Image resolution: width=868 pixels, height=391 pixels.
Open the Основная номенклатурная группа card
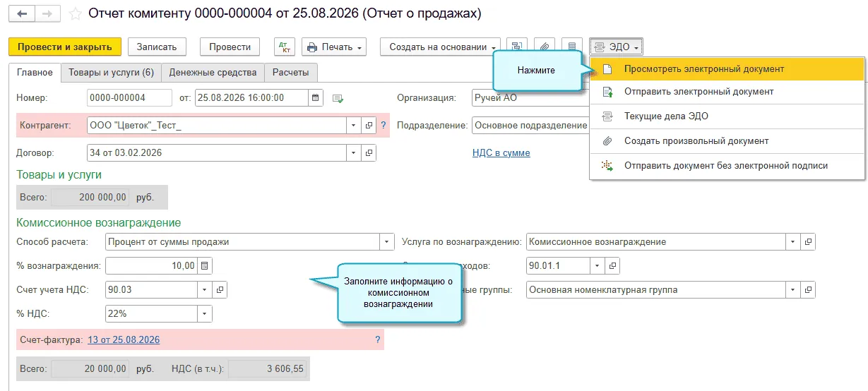click(809, 289)
